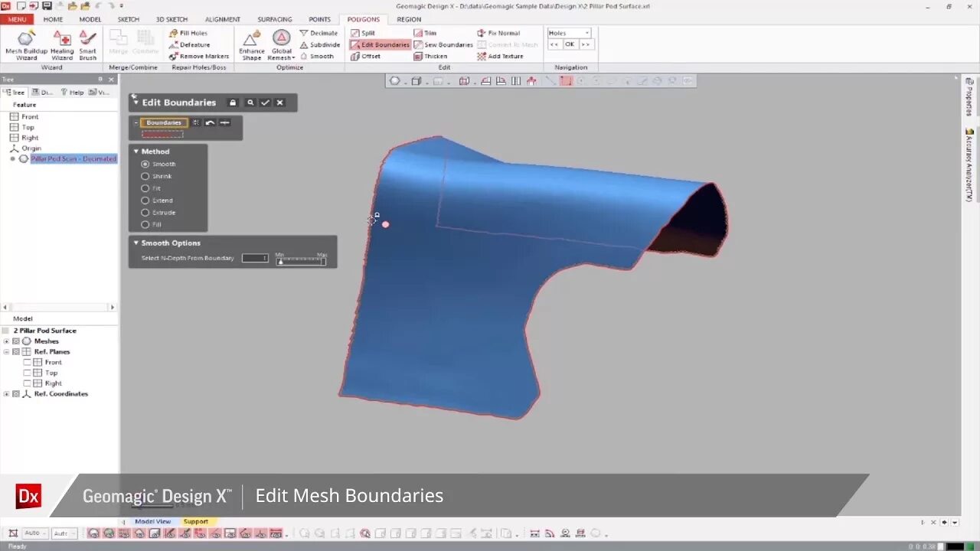The image size is (980, 551).
Task: Accept Edit Boundaries with the checkmark
Action: 265,103
